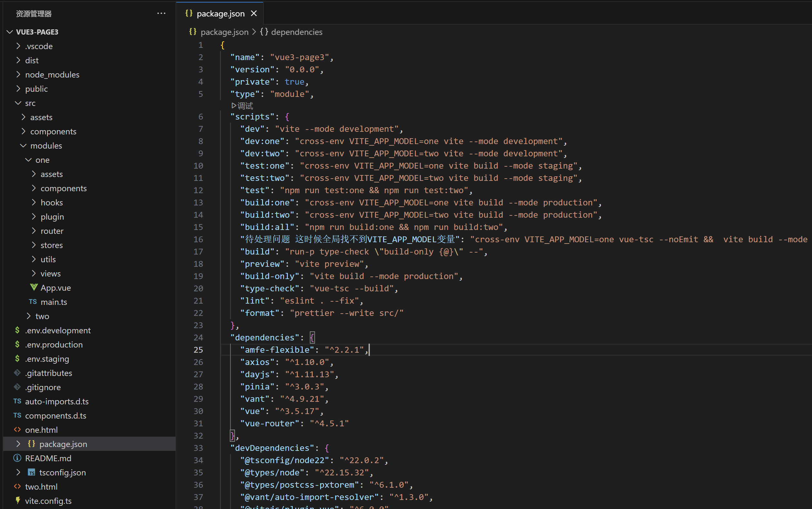Click the tsconfig.json file icon
The height and width of the screenshot is (509, 812).
point(31,472)
